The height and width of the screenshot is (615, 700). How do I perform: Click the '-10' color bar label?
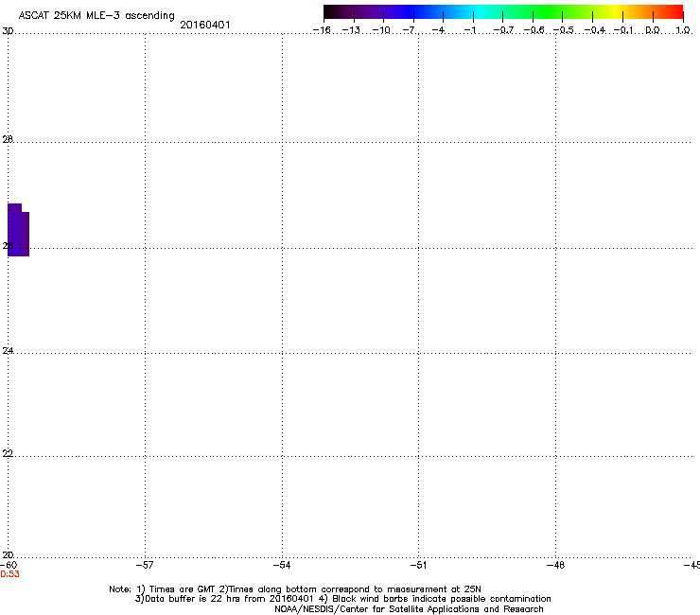tap(381, 30)
